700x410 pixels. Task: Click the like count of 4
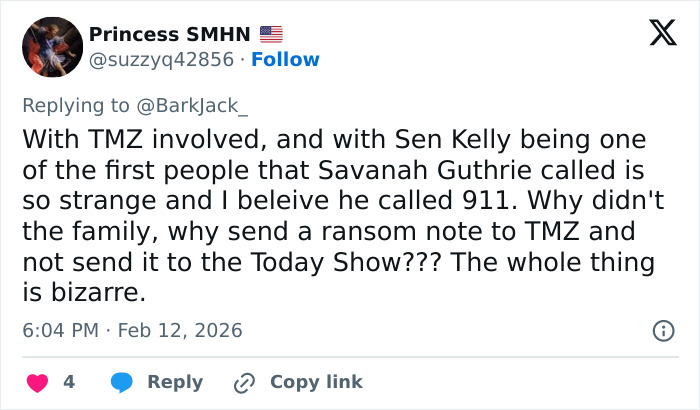(69, 382)
